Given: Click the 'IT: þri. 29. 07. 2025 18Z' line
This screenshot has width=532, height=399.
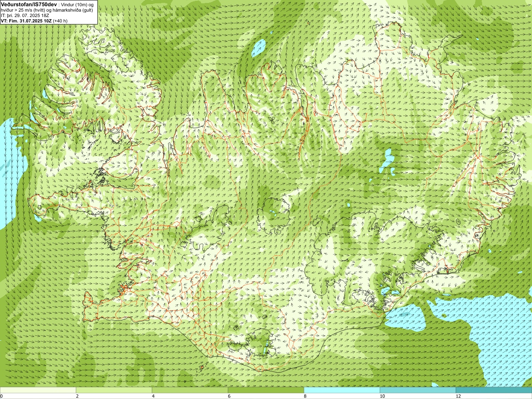Looking at the screenshot, I should (x=25, y=15).
